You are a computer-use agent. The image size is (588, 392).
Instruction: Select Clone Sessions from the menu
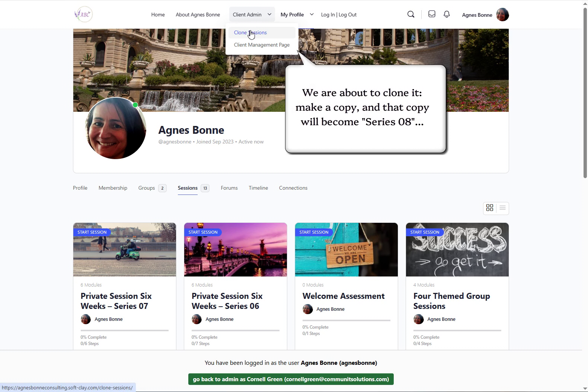click(x=250, y=32)
